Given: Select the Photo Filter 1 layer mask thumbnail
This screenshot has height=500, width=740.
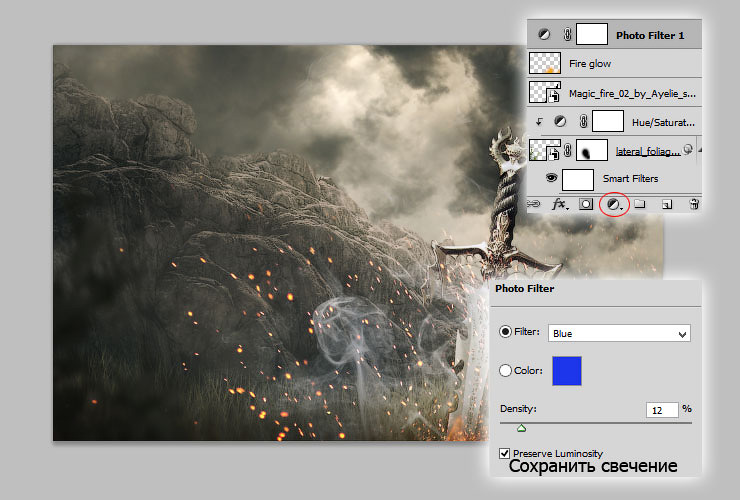Looking at the screenshot, I should [x=592, y=34].
